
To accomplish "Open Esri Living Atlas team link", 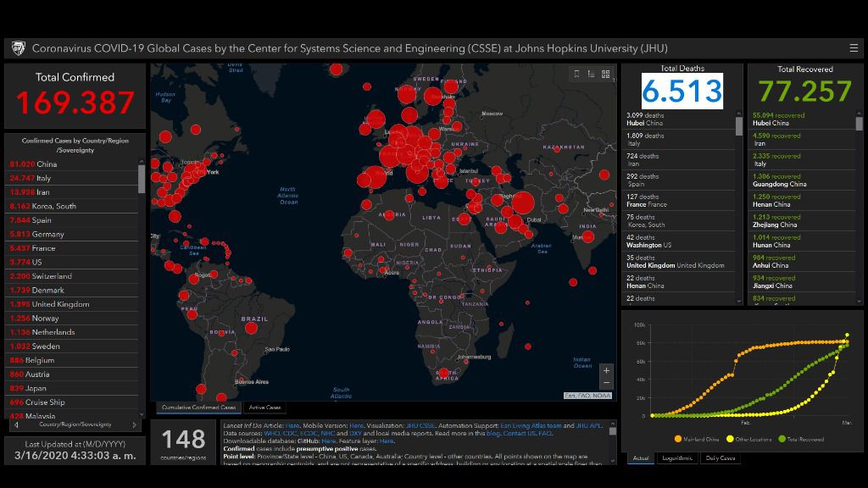I will click(531, 425).
